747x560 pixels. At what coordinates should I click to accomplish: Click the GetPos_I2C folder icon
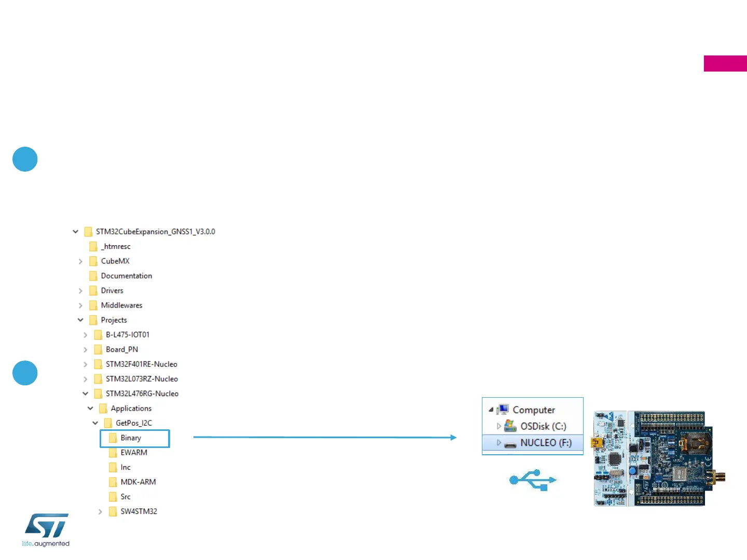[x=108, y=423]
